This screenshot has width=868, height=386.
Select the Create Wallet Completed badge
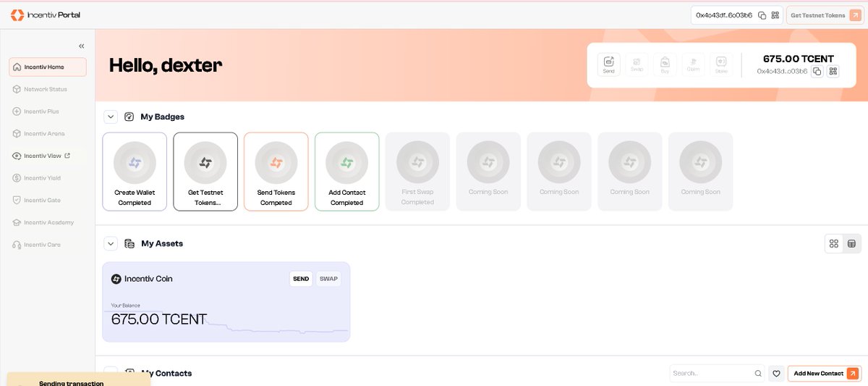[x=135, y=172]
